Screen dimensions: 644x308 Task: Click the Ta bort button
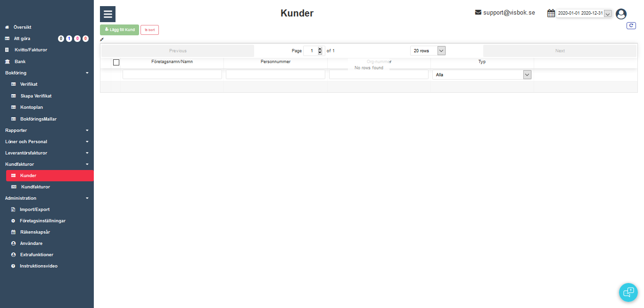point(149,30)
